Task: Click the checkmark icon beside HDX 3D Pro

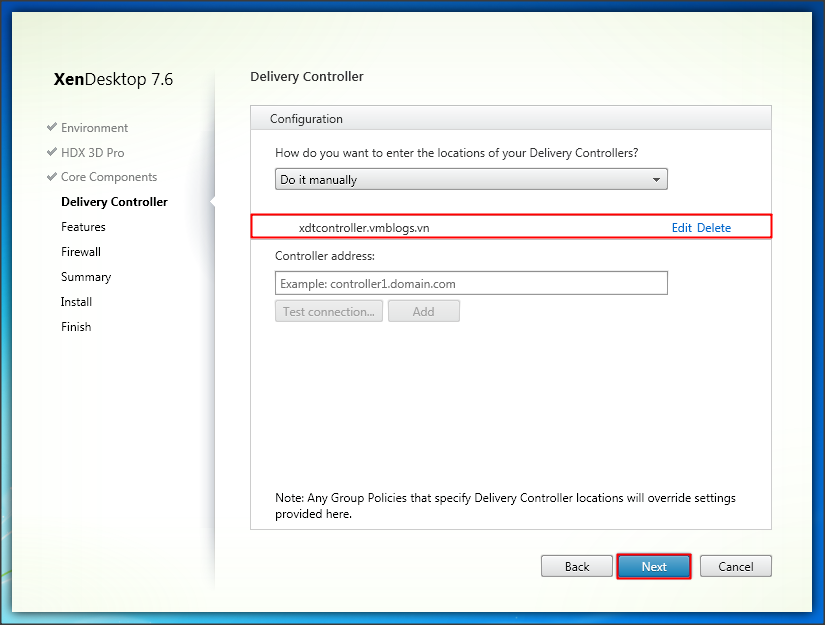Action: (x=51, y=153)
